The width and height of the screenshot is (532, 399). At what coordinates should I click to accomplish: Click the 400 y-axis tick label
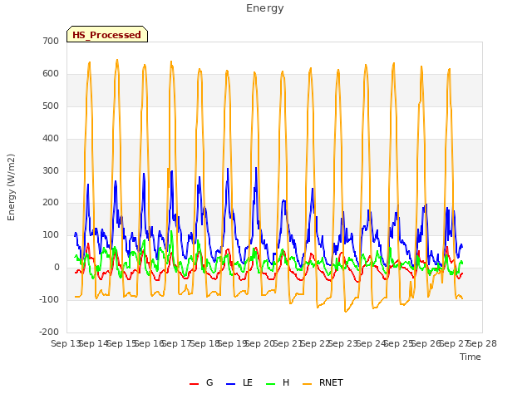click(51, 139)
